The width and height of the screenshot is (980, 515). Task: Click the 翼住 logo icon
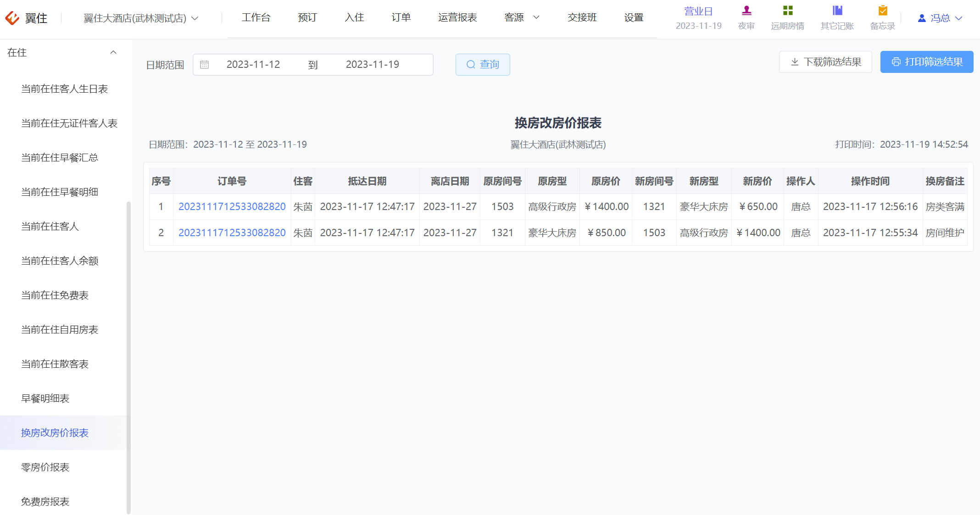click(x=12, y=18)
